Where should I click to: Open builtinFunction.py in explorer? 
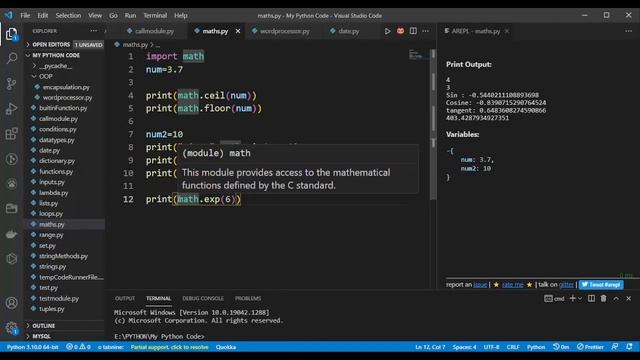point(63,108)
